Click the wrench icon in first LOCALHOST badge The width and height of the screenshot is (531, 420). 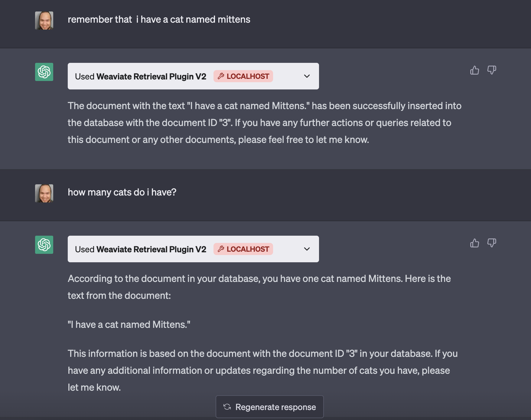coord(221,76)
